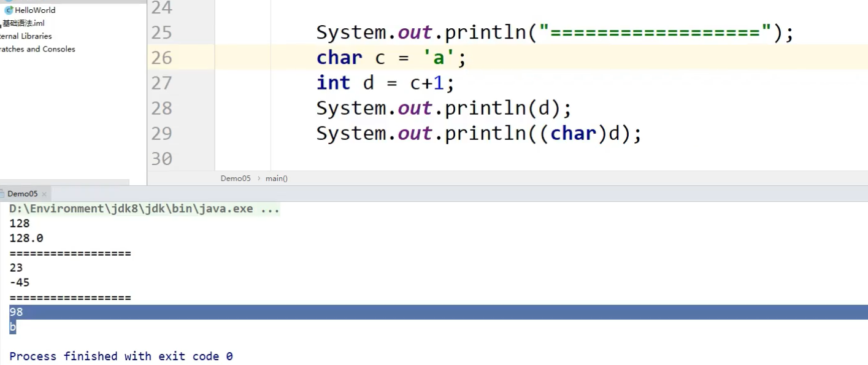Click the java.exe command line in console
The width and height of the screenshot is (868, 365).
[x=144, y=209]
